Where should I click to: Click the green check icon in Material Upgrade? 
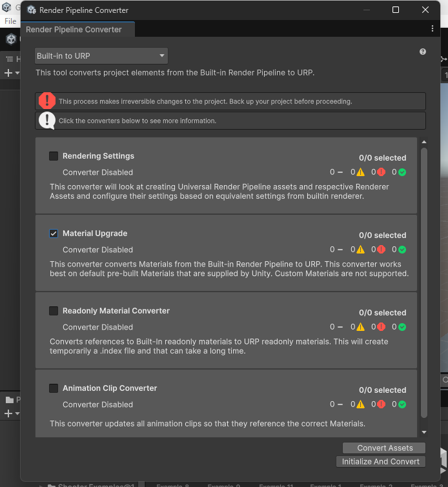[x=402, y=250]
